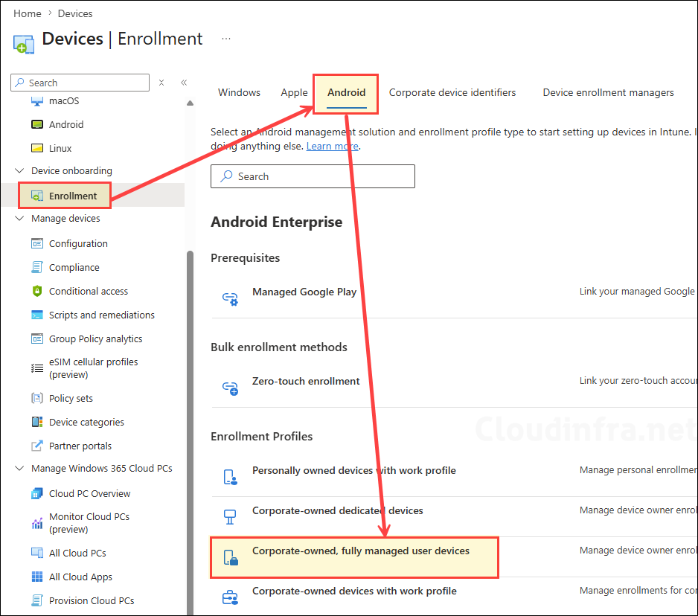This screenshot has width=698, height=616.
Task: Open Corporate device identifiers tab
Action: pos(452,92)
